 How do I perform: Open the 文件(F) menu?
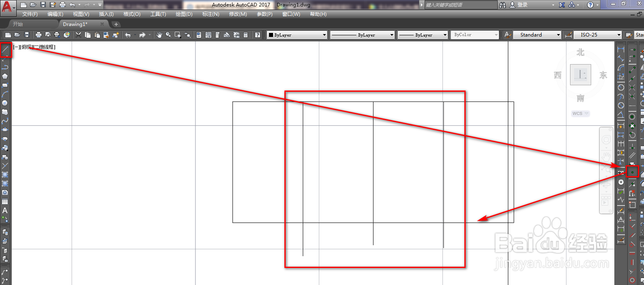coord(30,14)
